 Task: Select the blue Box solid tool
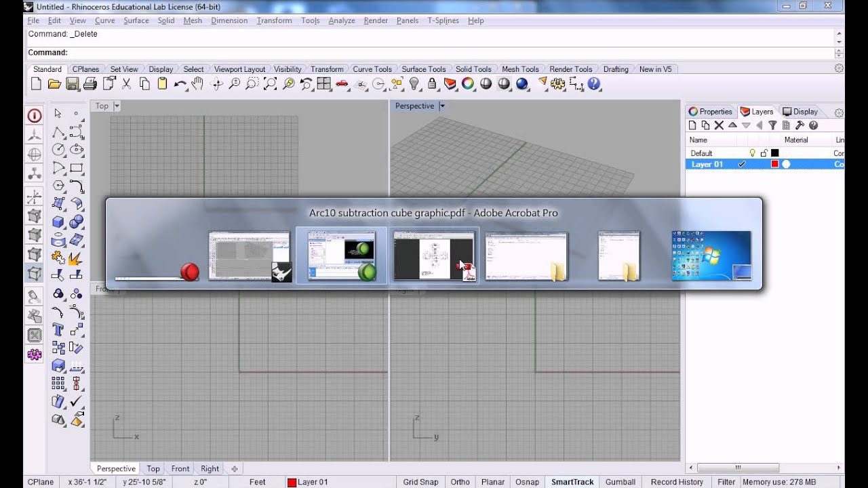tap(58, 222)
